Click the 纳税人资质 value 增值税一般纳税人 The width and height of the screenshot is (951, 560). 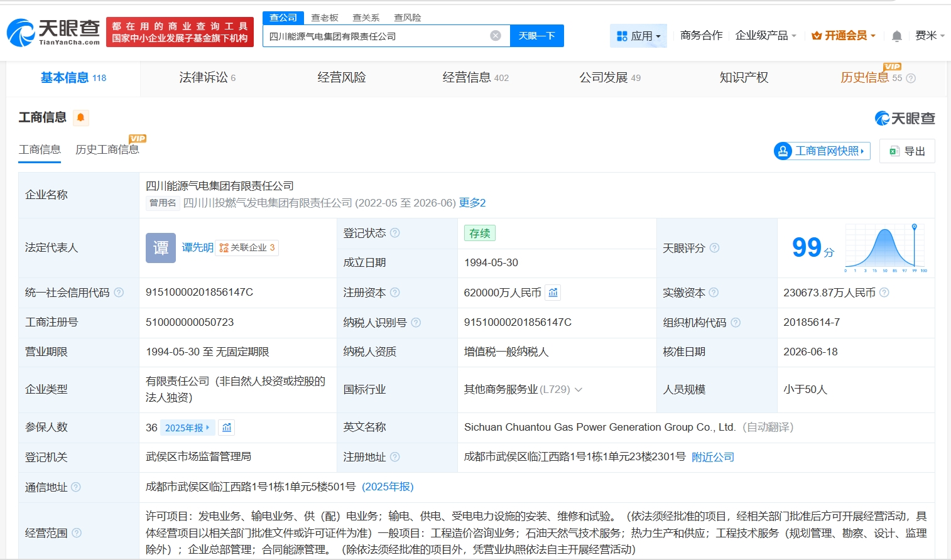(506, 352)
